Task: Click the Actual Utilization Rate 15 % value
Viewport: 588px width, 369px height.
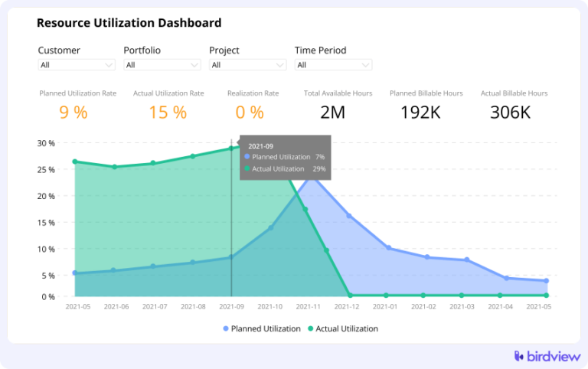Action: point(168,113)
